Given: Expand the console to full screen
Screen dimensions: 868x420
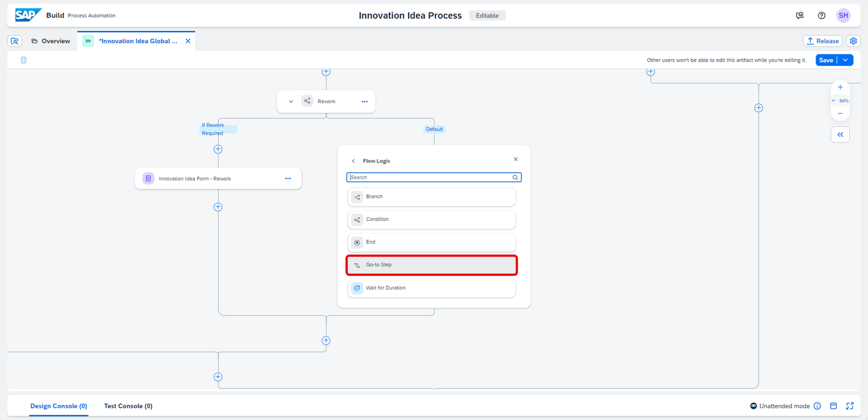Looking at the screenshot, I should [x=850, y=406].
